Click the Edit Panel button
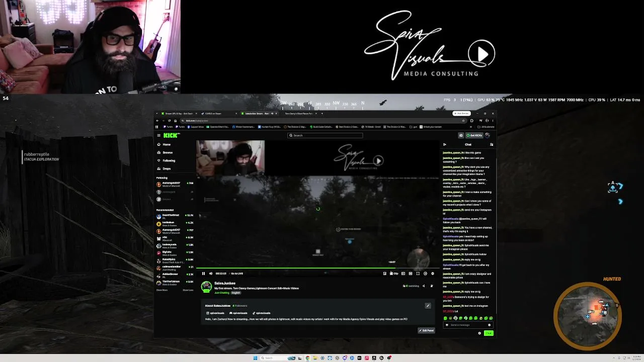The width and height of the screenshot is (644, 362). 426,330
